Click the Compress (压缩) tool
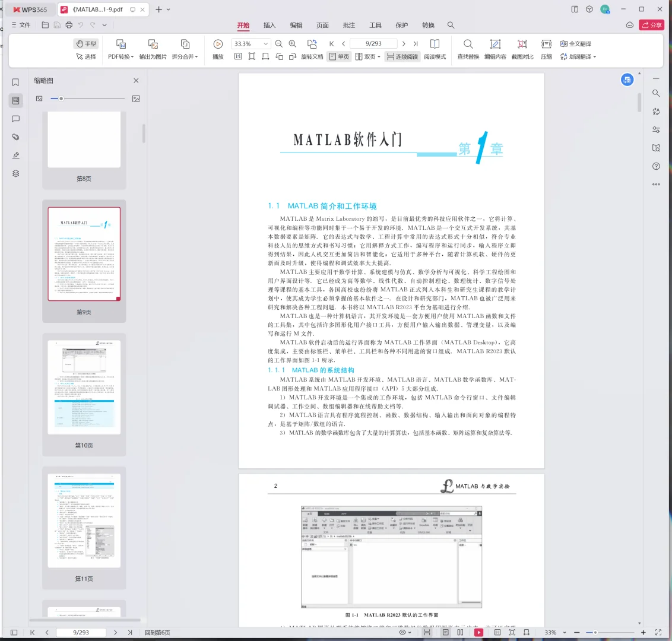Viewport: 672px width, 641px height. [x=546, y=49]
